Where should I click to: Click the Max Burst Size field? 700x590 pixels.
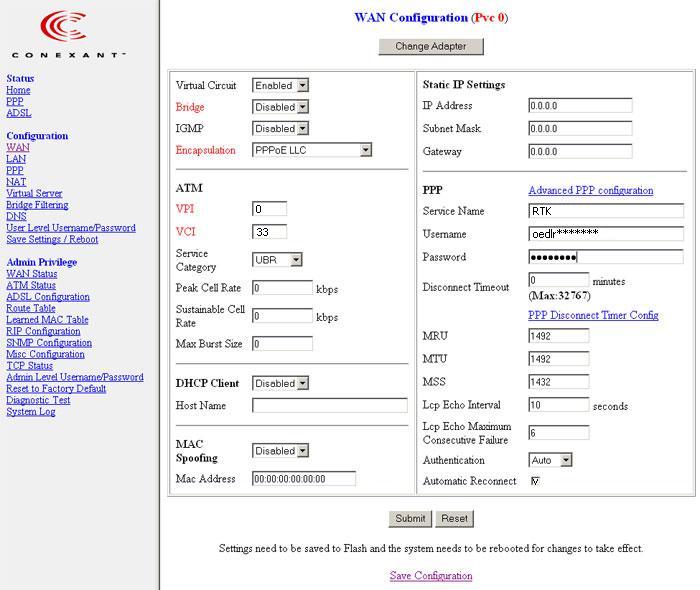[282, 344]
